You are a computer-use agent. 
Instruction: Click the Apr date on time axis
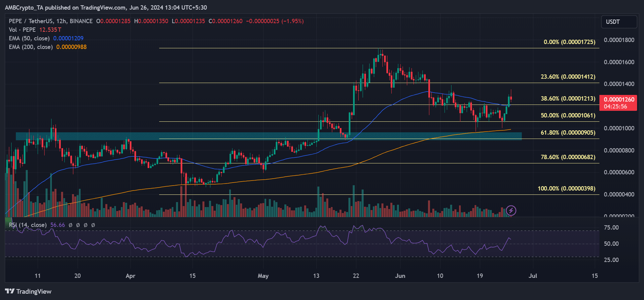point(130,276)
